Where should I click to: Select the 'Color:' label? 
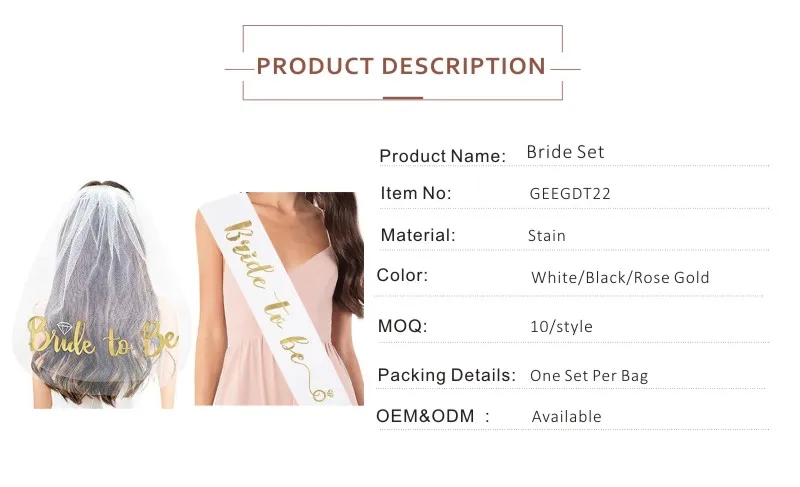403,276
